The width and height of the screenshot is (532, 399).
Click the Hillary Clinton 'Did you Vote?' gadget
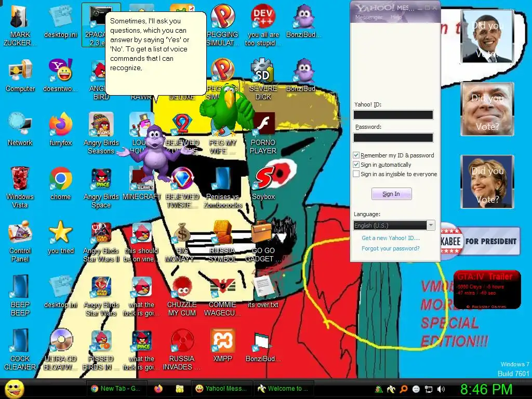coord(487,181)
